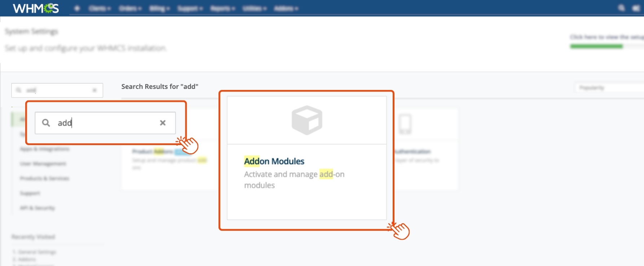Click the phone icon on the Authentication card
The width and height of the screenshot is (644, 266).
point(405,124)
